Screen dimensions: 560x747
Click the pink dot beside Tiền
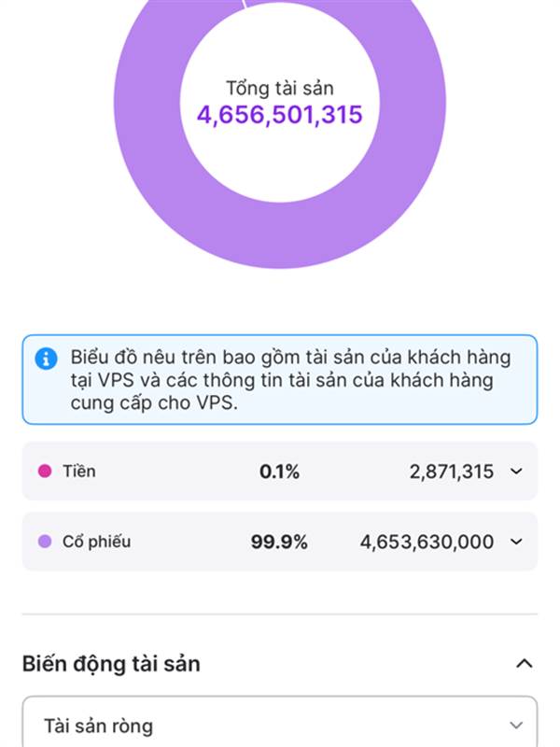pos(44,472)
